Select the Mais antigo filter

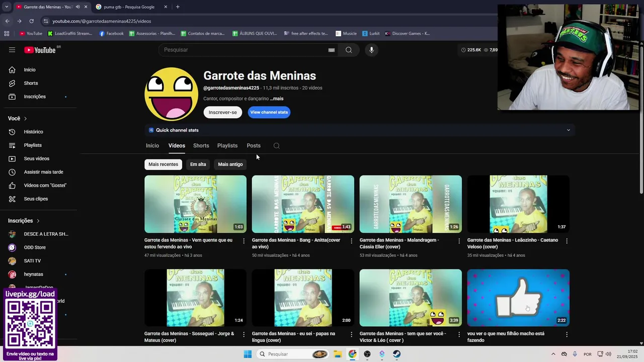tap(230, 164)
